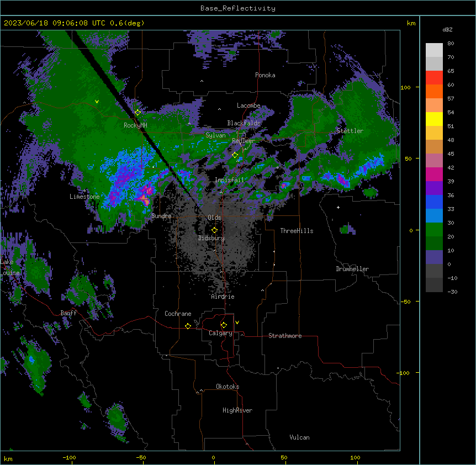Click the -100 tick on the horizontal axis
Screen dimensions: 476x465
pos(69,457)
